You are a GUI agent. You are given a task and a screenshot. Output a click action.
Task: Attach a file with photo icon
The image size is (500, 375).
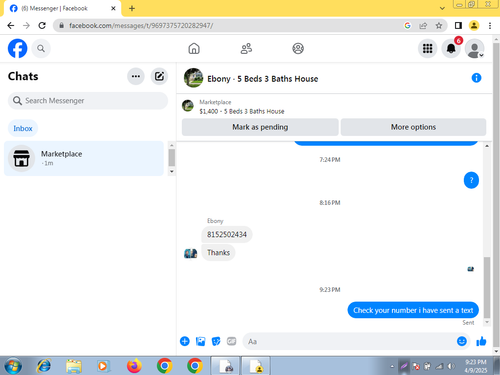tap(200, 341)
